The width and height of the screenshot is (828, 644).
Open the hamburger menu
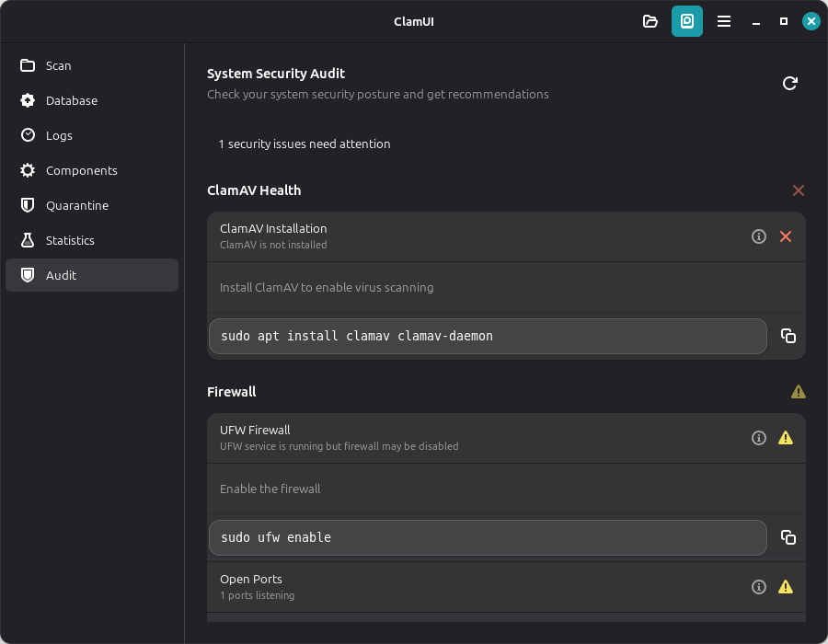point(724,20)
